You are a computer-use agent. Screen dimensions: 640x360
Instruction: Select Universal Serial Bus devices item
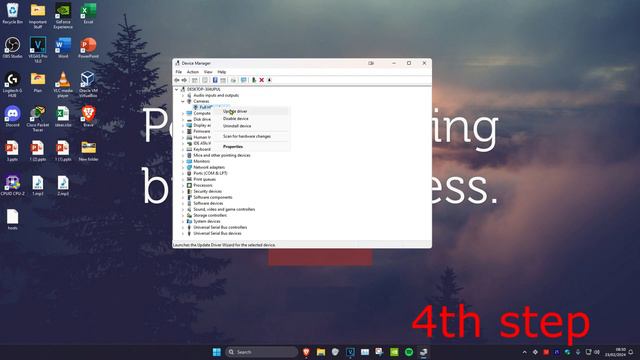217,233
